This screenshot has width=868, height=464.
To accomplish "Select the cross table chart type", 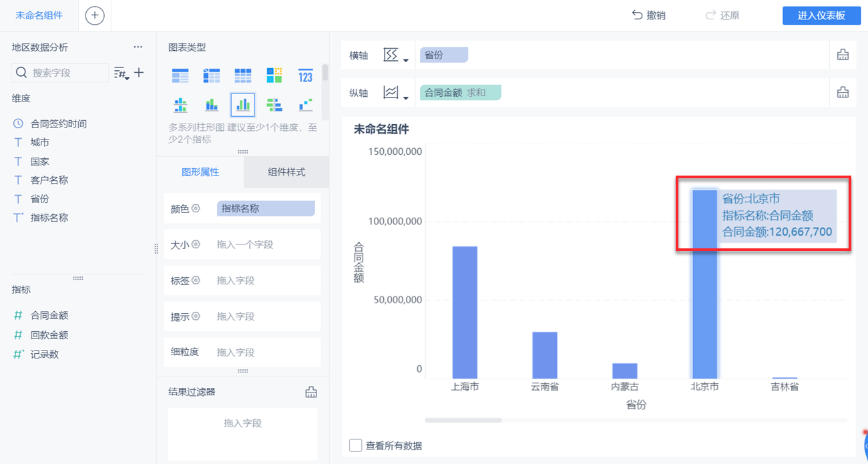I will click(x=212, y=75).
